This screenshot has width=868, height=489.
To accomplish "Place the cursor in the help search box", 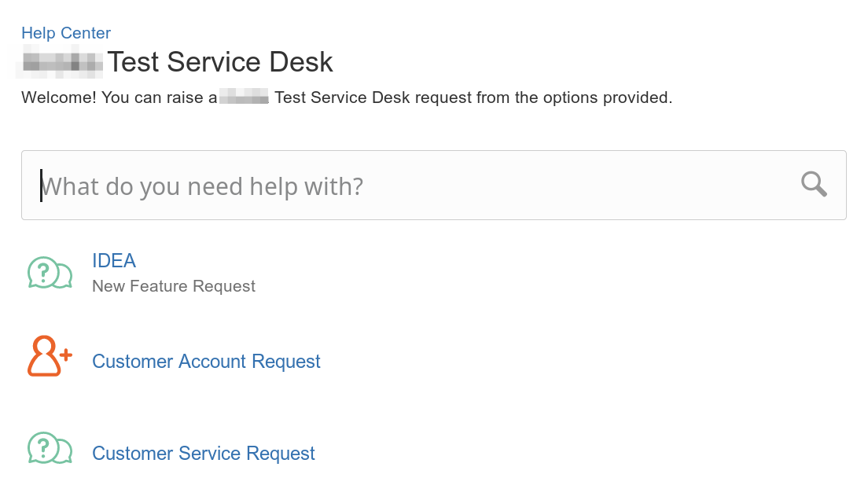I will [x=433, y=185].
